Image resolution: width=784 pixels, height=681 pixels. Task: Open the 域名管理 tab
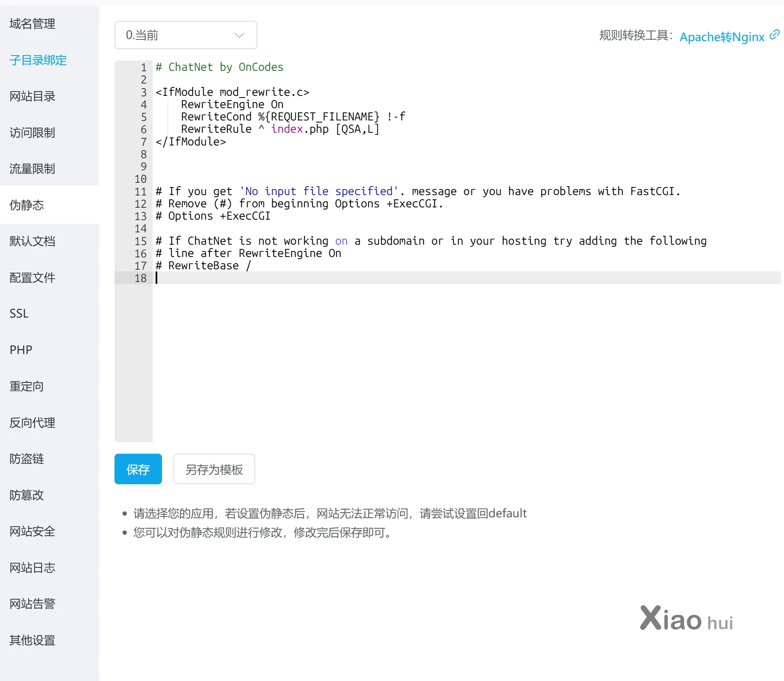pos(33,24)
